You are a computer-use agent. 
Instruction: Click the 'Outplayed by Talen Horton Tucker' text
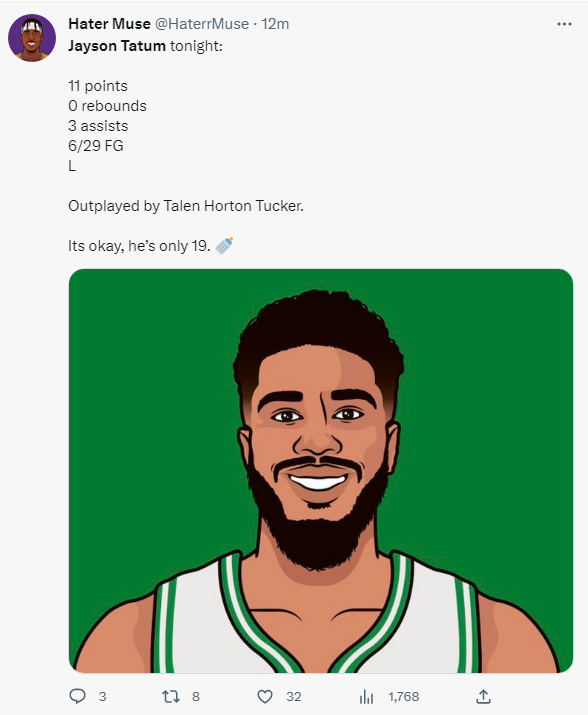click(186, 206)
